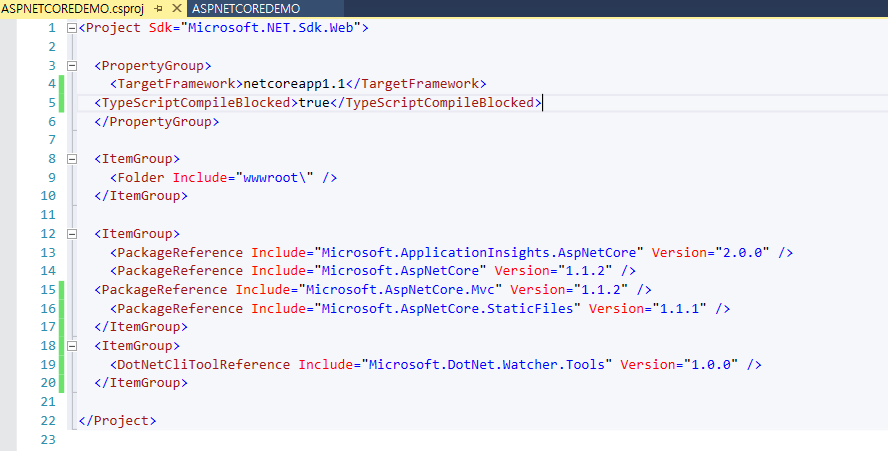
Task: Click the Version "1.0.0" value
Action: click(711, 364)
